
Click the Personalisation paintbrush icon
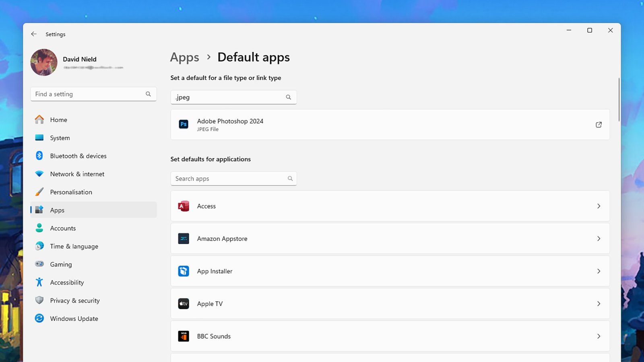tap(39, 192)
